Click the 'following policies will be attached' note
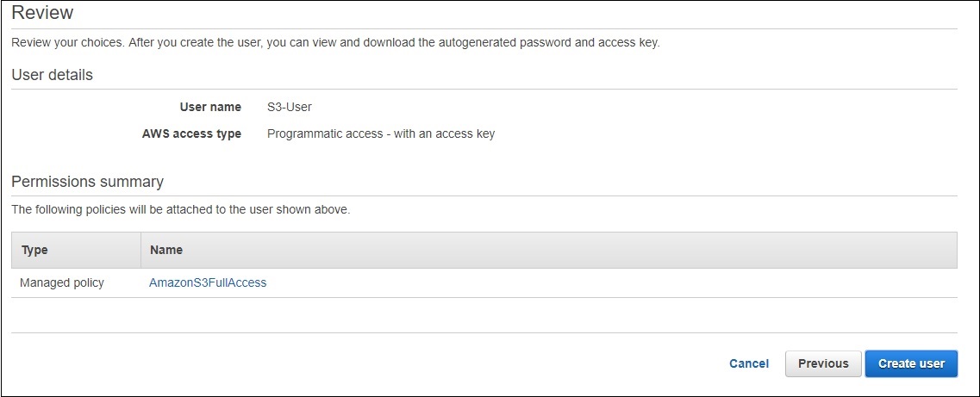The width and height of the screenshot is (980, 397). pyautogui.click(x=180, y=209)
